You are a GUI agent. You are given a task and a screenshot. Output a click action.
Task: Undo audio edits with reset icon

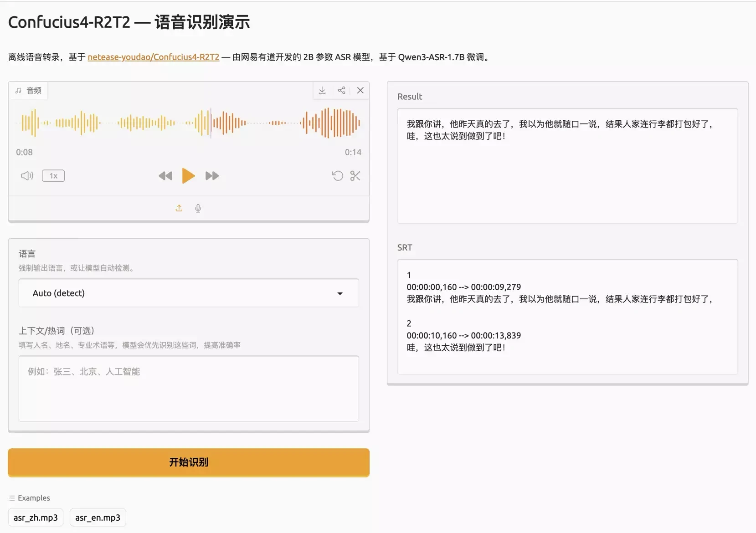(337, 176)
